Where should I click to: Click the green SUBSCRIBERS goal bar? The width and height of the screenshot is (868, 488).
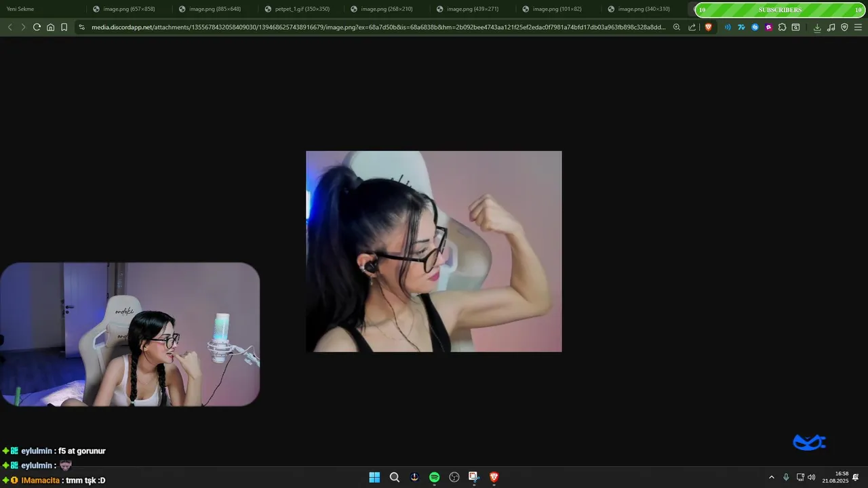(780, 9)
